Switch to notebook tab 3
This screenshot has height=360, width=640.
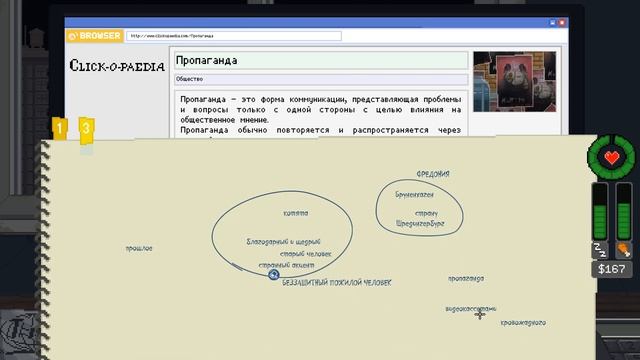pyautogui.click(x=86, y=131)
